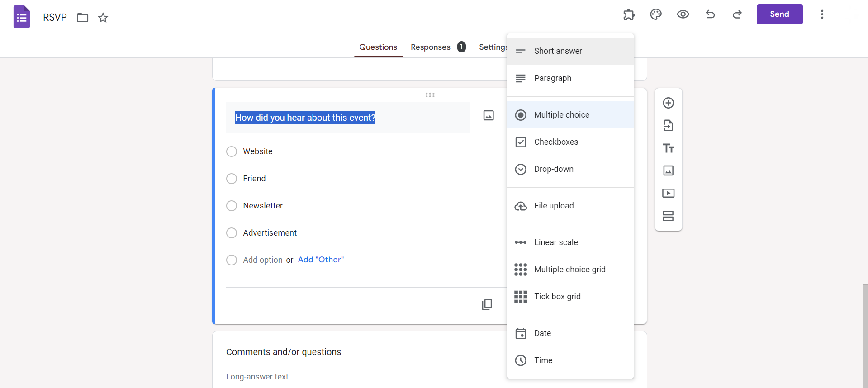Click the Send button

tap(779, 14)
